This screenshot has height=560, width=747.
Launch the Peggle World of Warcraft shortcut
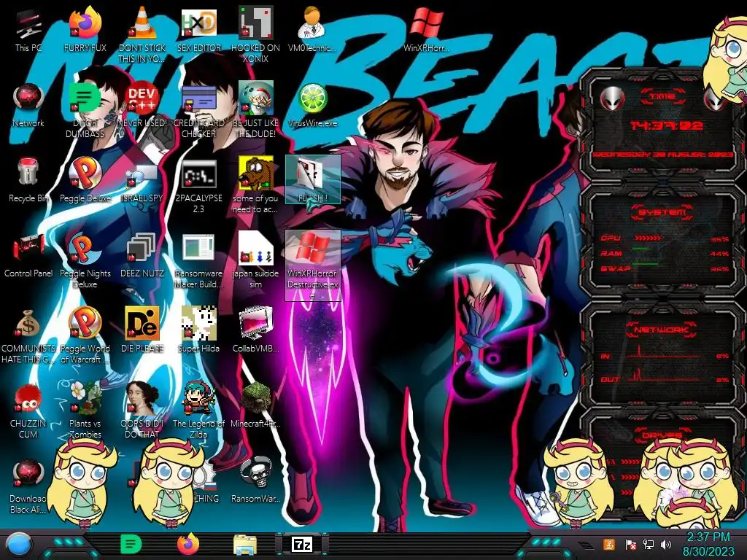click(x=85, y=335)
